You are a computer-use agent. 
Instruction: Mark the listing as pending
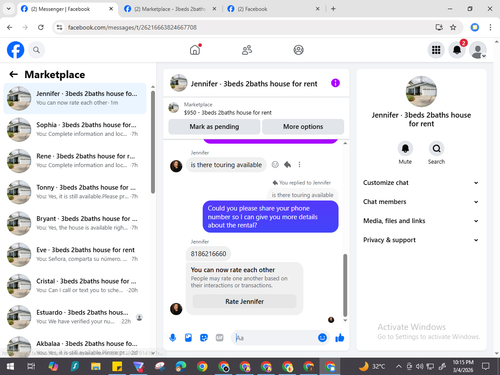click(x=214, y=127)
